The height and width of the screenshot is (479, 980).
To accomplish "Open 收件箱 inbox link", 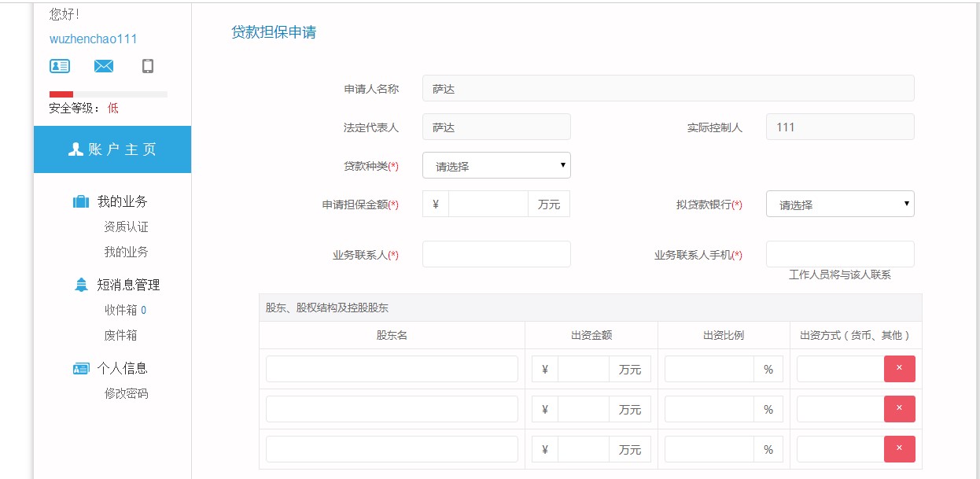I will tap(121, 310).
